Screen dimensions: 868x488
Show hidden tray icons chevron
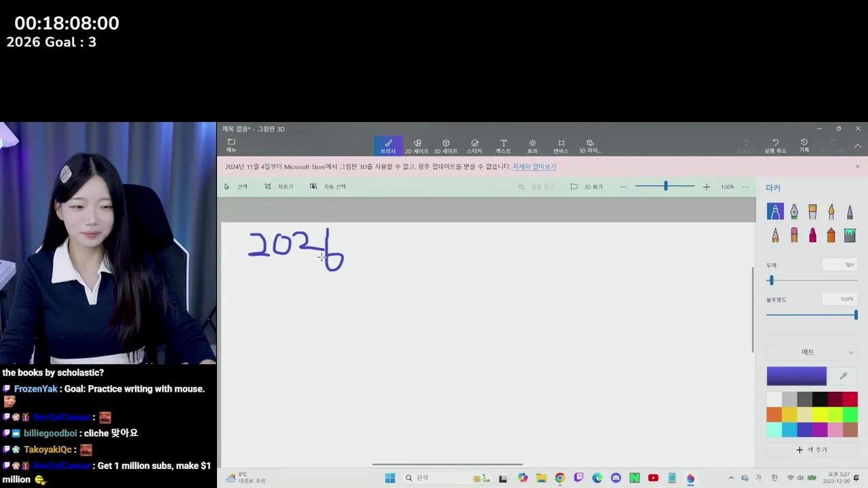pos(731,478)
